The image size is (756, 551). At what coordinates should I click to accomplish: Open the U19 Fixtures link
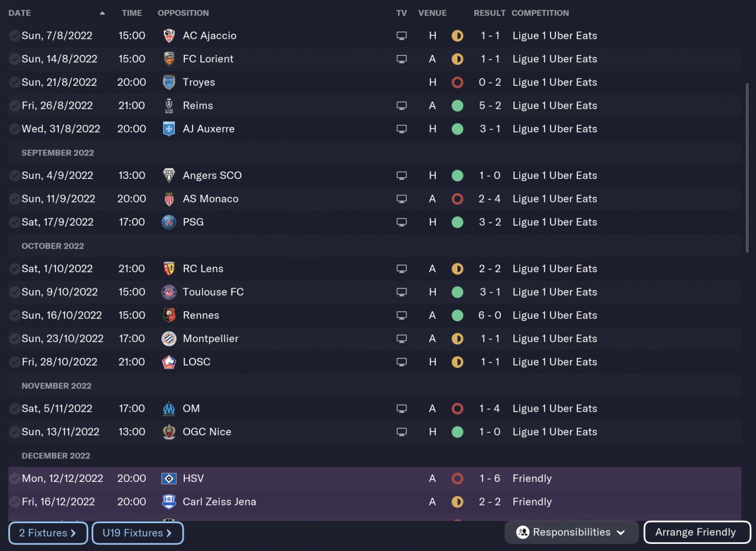(x=137, y=533)
